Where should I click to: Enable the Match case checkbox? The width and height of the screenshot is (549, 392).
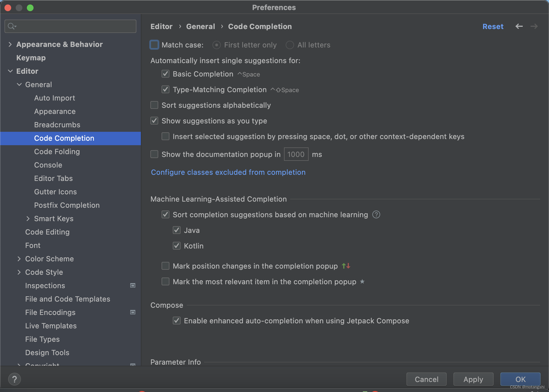(x=154, y=45)
